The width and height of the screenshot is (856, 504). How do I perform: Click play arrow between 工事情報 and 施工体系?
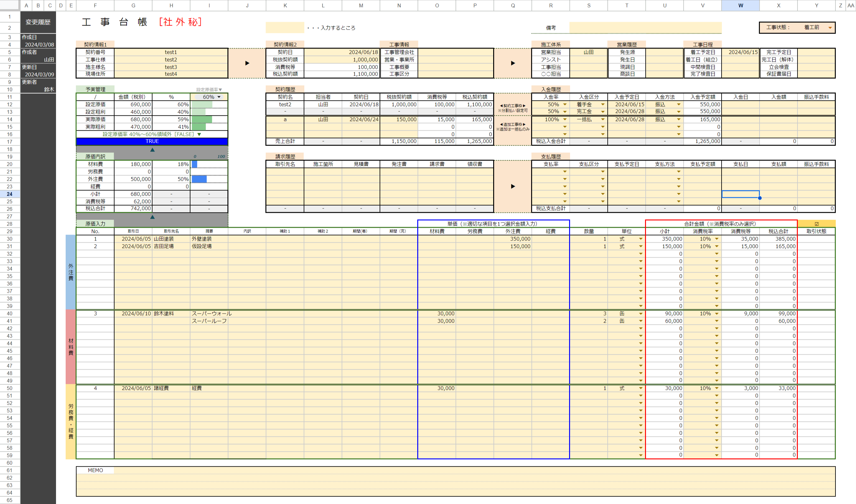(512, 63)
